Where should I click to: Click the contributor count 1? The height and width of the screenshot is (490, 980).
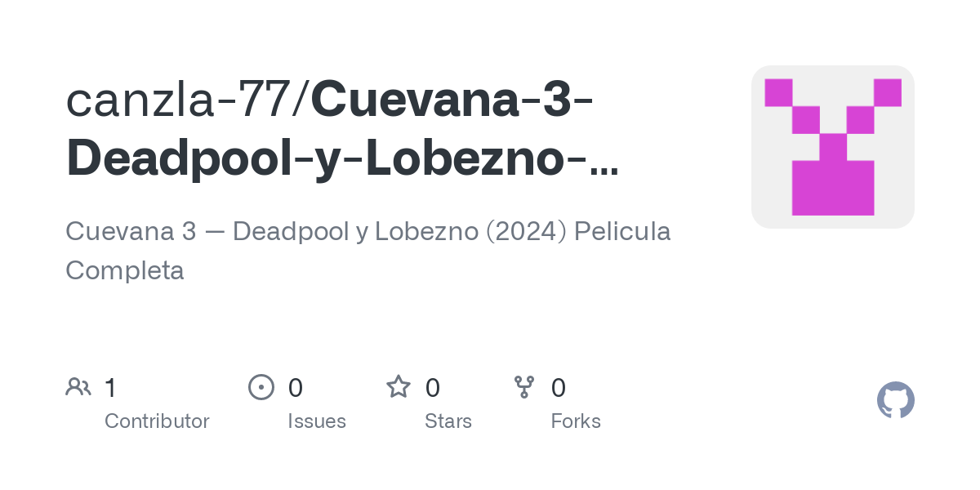(110, 388)
